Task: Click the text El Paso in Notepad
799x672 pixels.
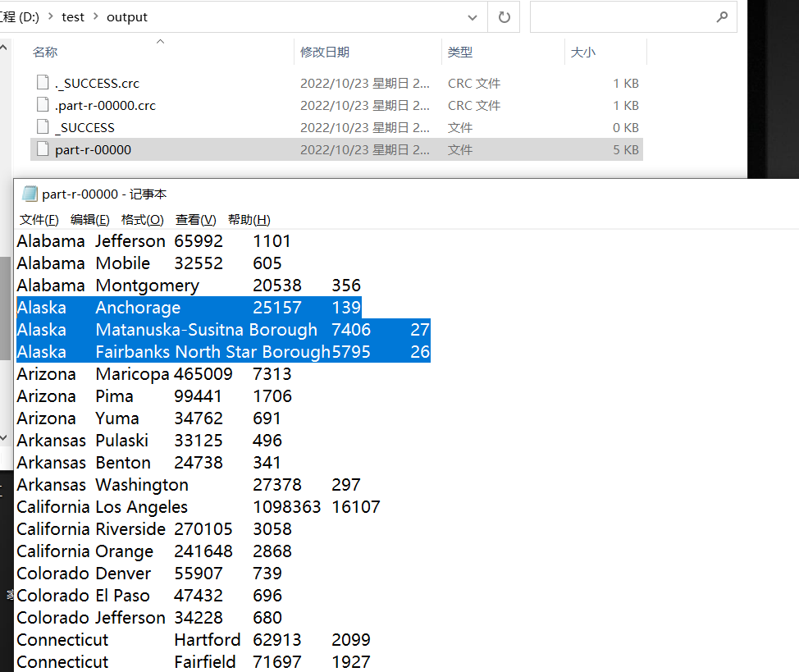Action: (122, 596)
